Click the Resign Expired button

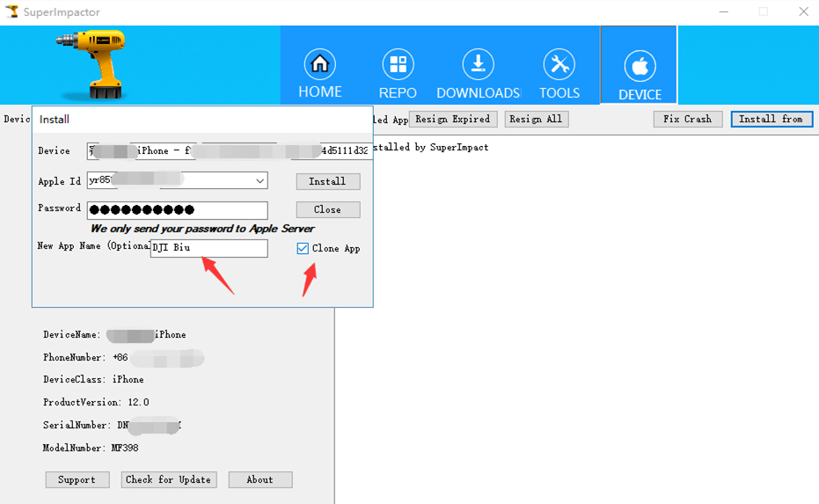453,119
